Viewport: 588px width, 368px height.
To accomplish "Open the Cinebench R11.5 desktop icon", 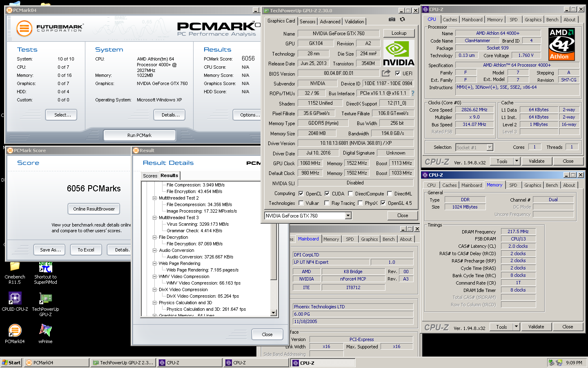I will pyautogui.click(x=15, y=273).
